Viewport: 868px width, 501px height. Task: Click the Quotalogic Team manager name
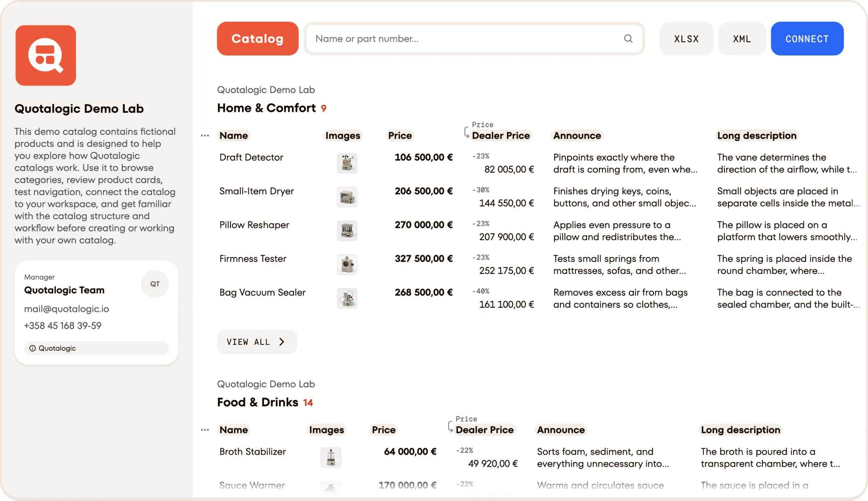[x=64, y=290]
